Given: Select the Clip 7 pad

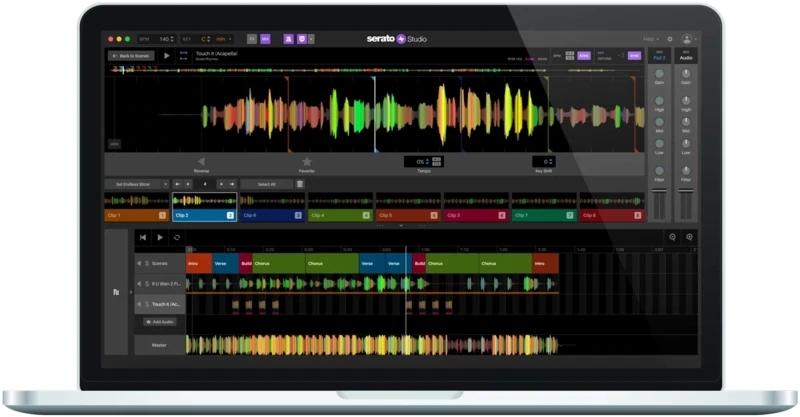Looking at the screenshot, I should coord(543,207).
